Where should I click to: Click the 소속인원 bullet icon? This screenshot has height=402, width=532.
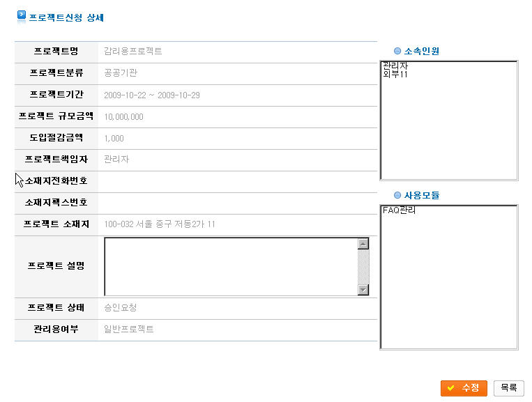(397, 51)
